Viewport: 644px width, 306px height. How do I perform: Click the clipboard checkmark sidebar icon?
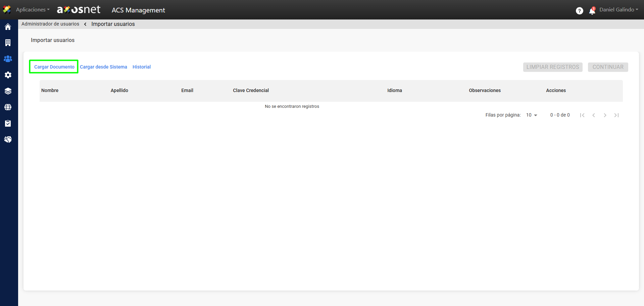[8, 123]
